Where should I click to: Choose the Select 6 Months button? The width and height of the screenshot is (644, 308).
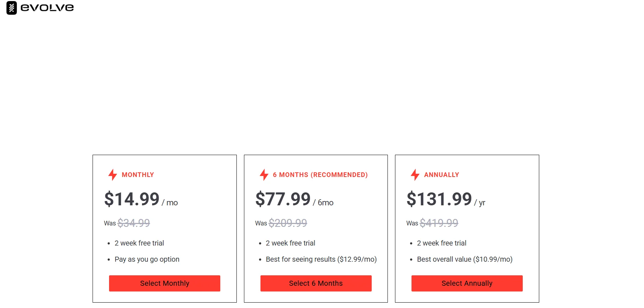point(316,283)
